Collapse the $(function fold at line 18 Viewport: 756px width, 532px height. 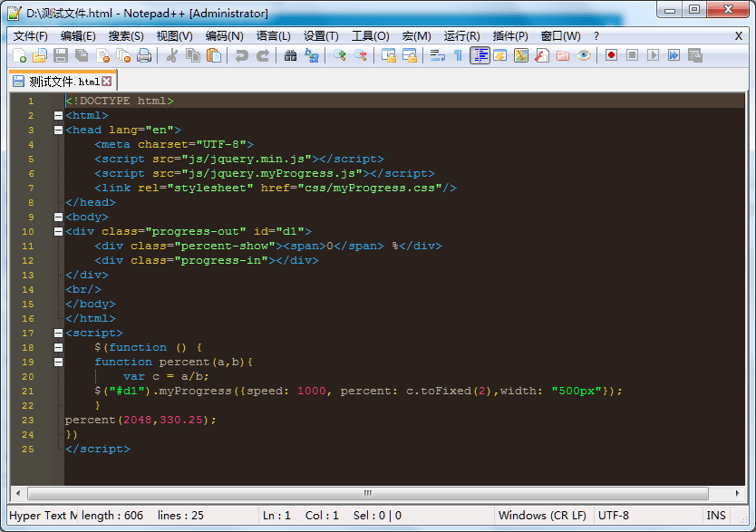58,347
